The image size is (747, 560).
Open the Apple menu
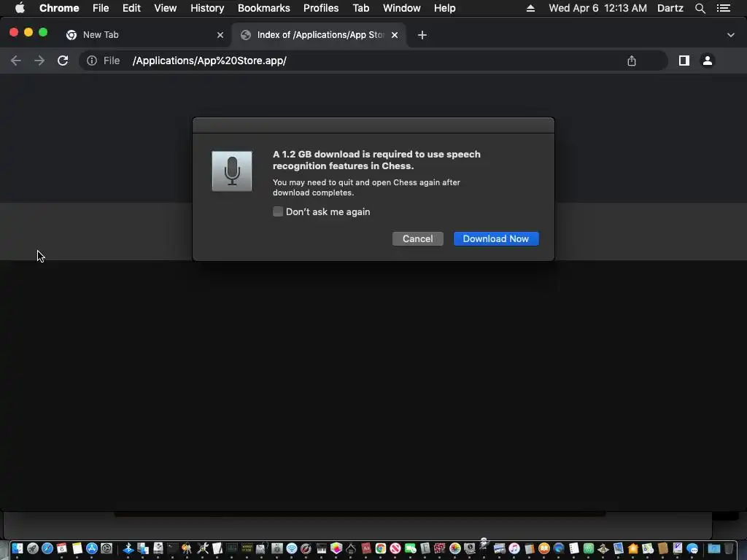point(20,8)
